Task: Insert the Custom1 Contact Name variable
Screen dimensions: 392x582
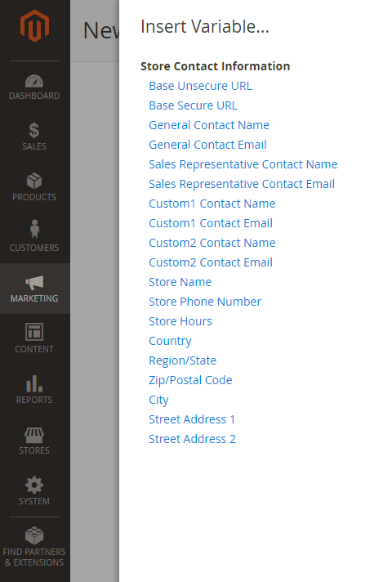Action: [212, 204]
